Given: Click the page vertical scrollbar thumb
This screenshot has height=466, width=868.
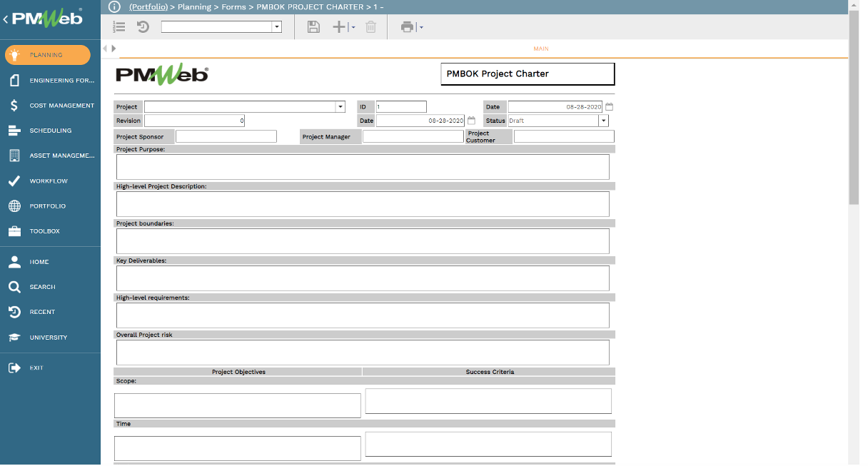Looking at the screenshot, I should [x=854, y=108].
